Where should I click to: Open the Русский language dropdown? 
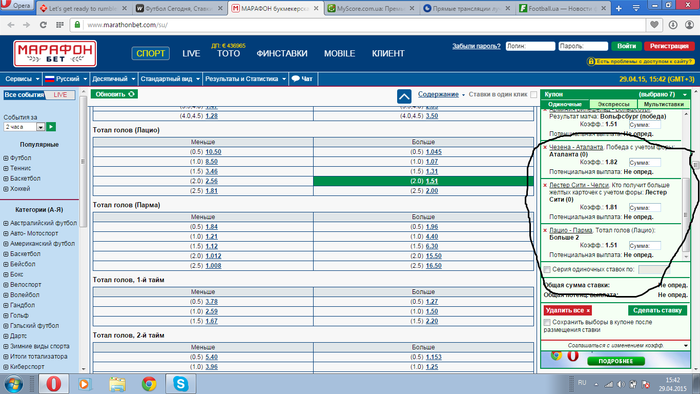[x=66, y=79]
